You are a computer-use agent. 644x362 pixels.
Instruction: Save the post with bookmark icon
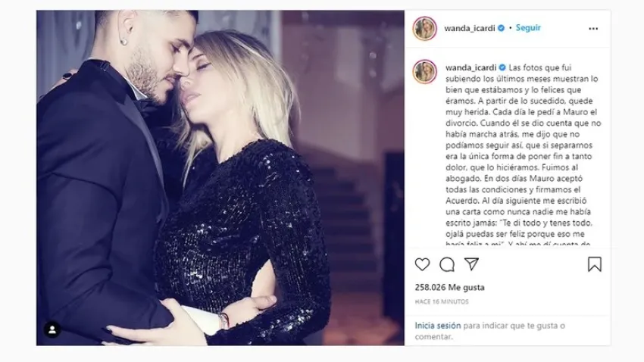(x=594, y=264)
